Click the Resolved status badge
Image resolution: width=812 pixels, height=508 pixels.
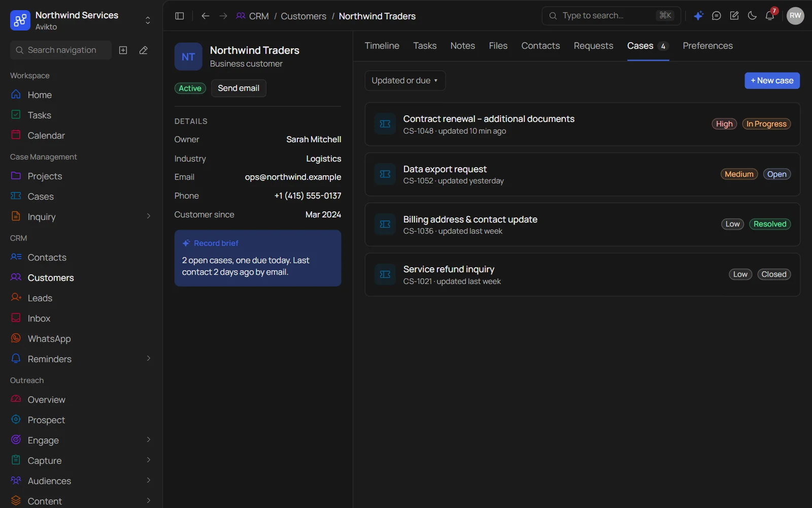click(769, 224)
